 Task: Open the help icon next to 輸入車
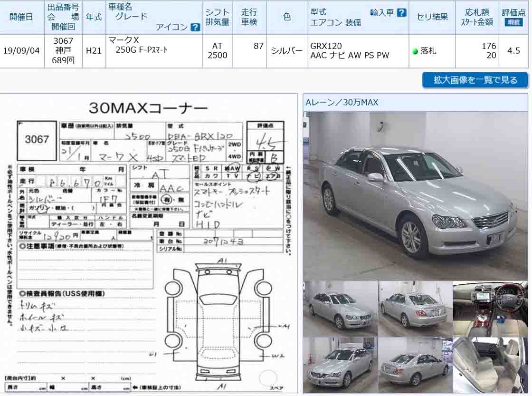click(x=401, y=13)
